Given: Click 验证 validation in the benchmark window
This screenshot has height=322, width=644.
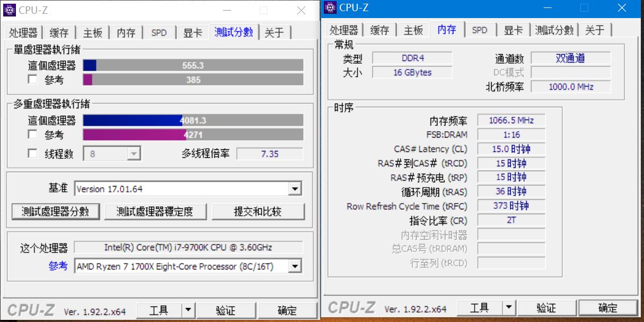Looking at the screenshot, I should [x=226, y=310].
